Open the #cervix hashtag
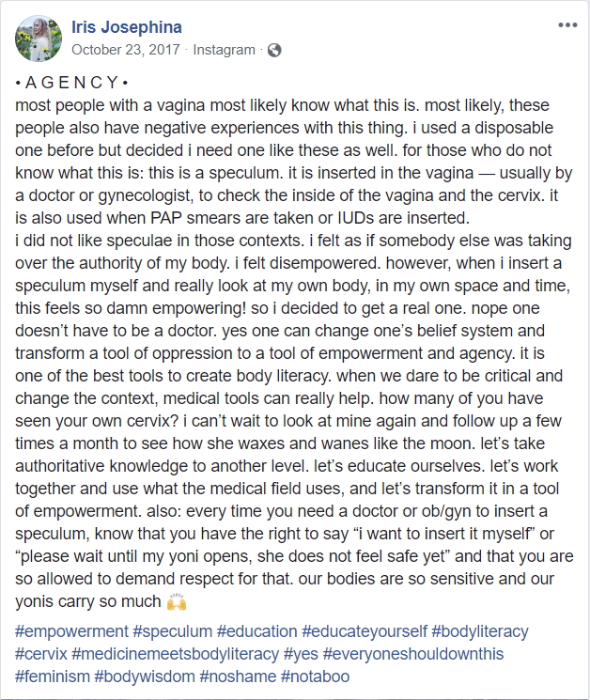 point(41,654)
